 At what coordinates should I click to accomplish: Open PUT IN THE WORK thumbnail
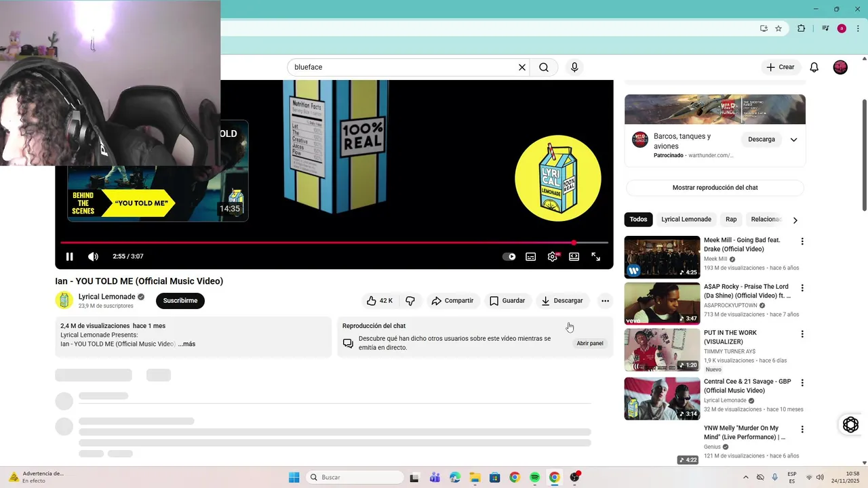[662, 350]
